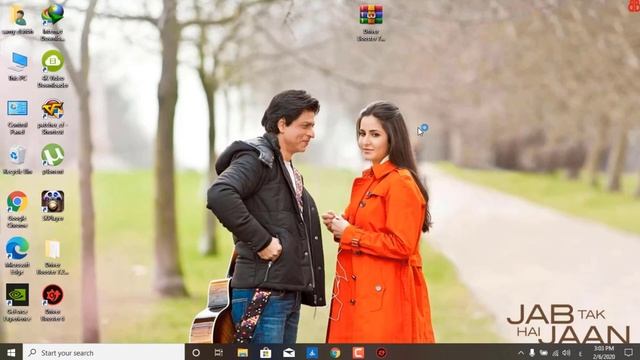Open Task View on the taskbar

click(219, 353)
